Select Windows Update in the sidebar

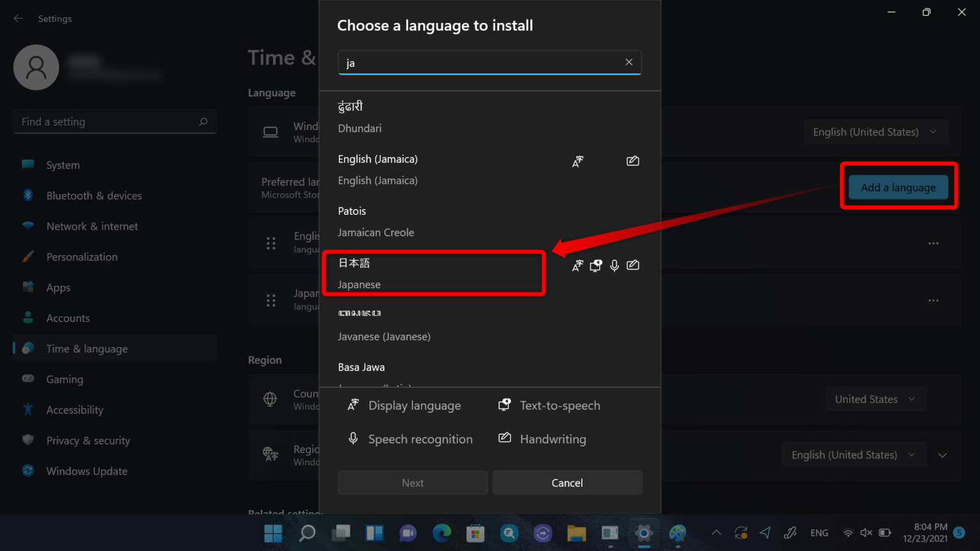(86, 471)
